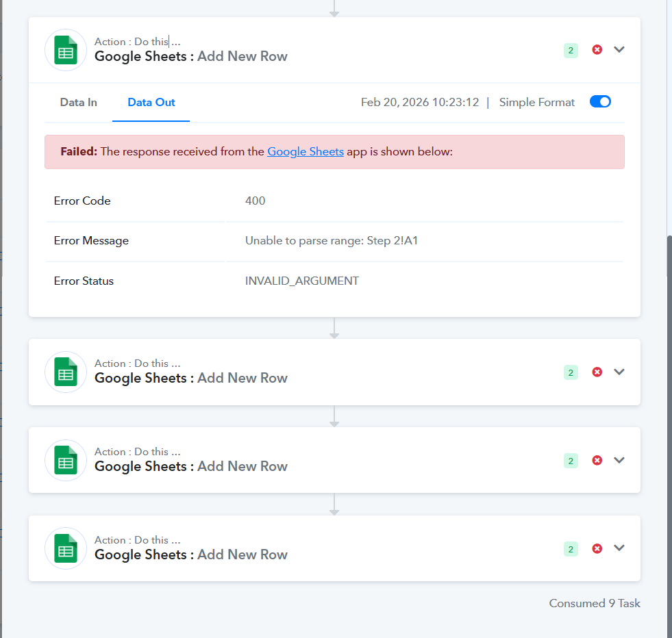Open the Google Sheets link in the failure banner
Screen dimensions: 672x638
point(306,151)
